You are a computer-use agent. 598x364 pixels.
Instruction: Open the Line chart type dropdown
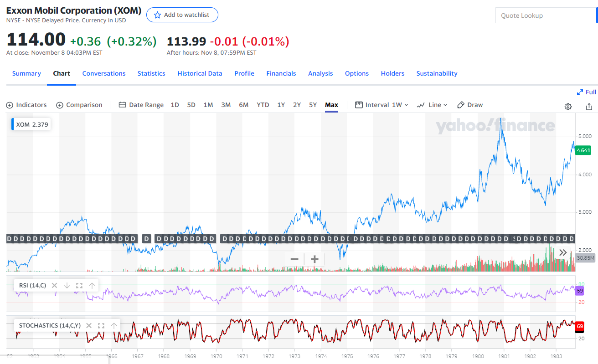[432, 105]
